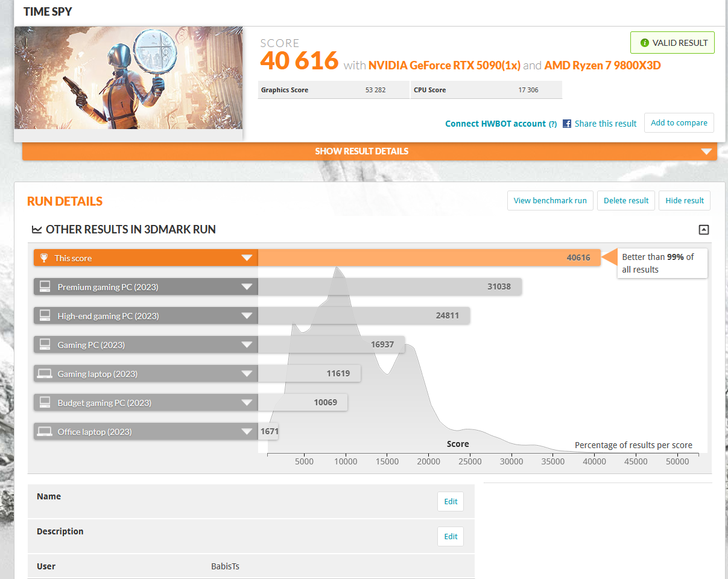
Task: Click the Better than 99% tooltip
Action: pyautogui.click(x=661, y=264)
